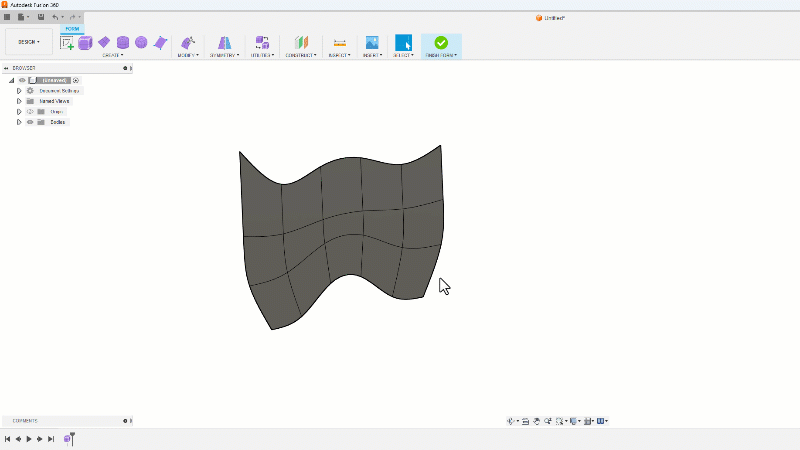This screenshot has height=450, width=800.
Task: Click the Insert image icon
Action: (x=371, y=42)
